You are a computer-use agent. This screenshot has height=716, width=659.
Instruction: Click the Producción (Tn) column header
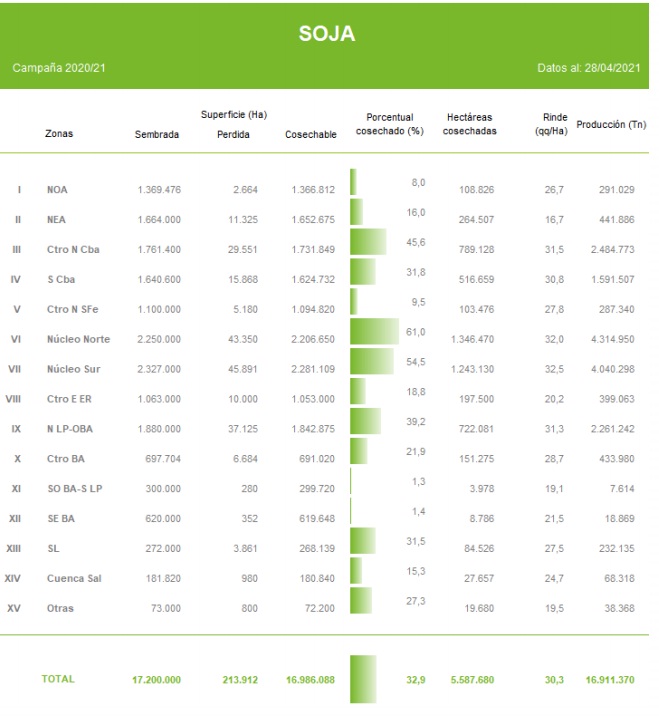pyautogui.click(x=611, y=124)
